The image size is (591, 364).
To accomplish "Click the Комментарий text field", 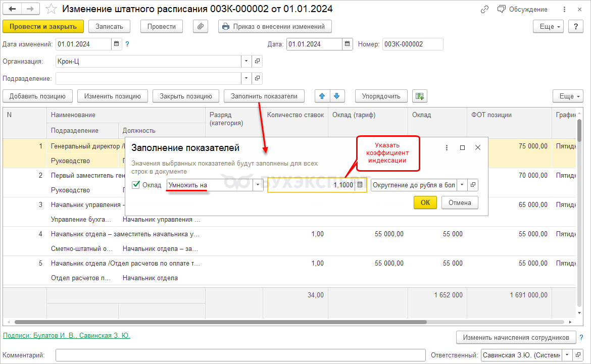I will pos(240,355).
